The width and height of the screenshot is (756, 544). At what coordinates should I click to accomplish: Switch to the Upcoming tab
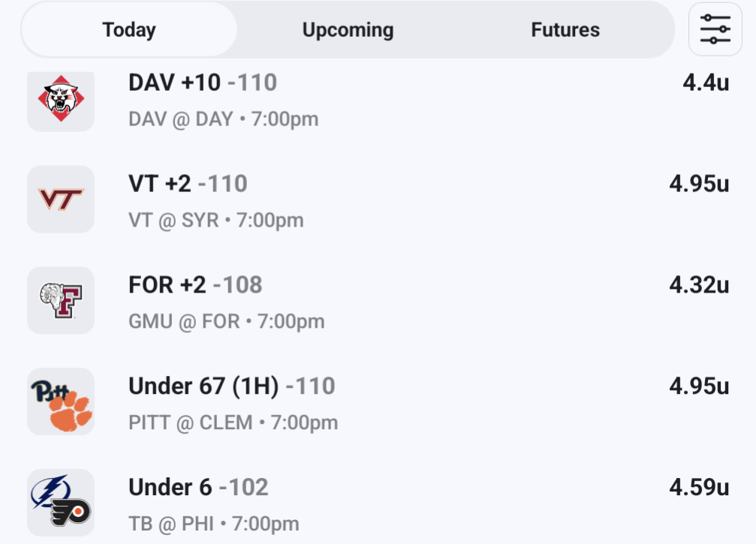348,30
